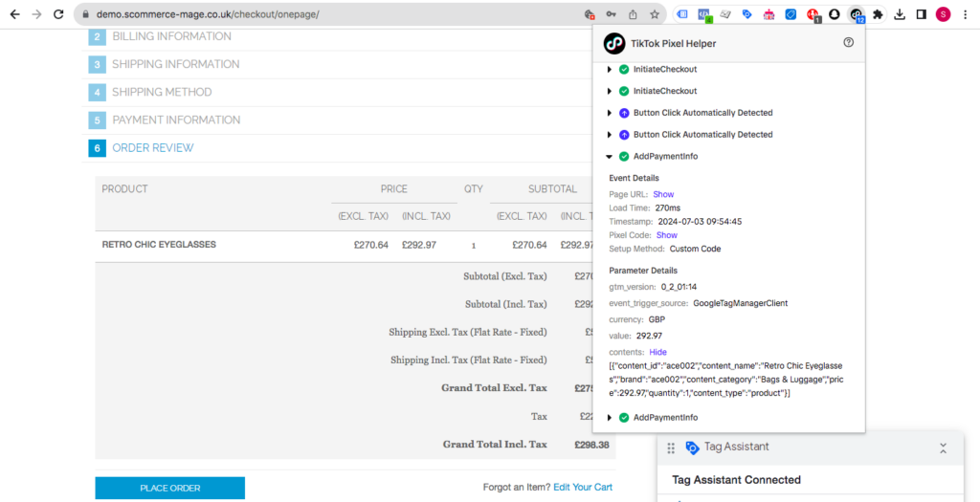Click the share page icon in address bar
980x502 pixels.
click(633, 14)
